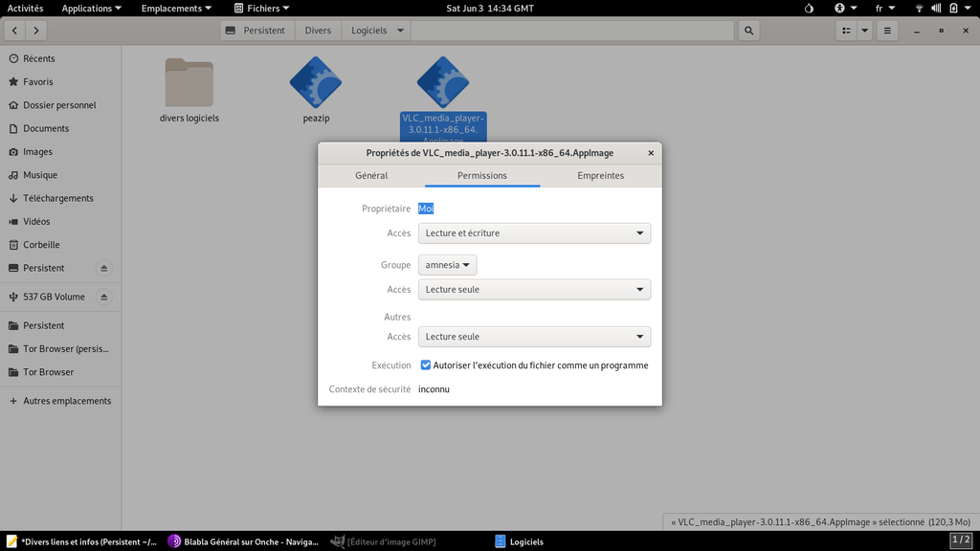Expand the Autres Accès Lecture seule dropdown
This screenshot has height=551, width=980.
click(x=534, y=337)
